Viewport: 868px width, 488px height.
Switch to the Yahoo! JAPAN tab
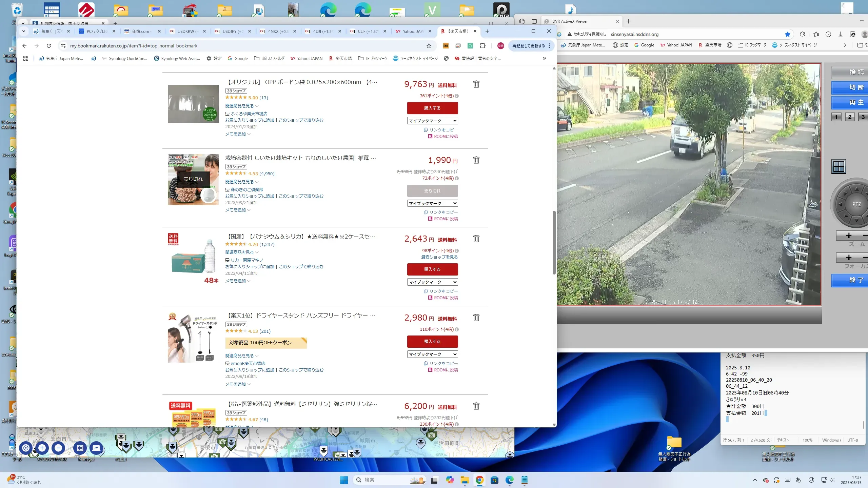click(413, 31)
